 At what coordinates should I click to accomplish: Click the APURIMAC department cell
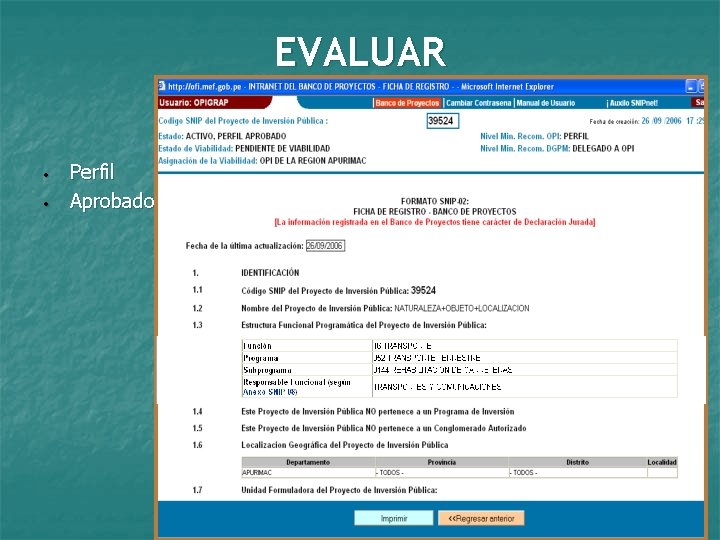(308, 472)
